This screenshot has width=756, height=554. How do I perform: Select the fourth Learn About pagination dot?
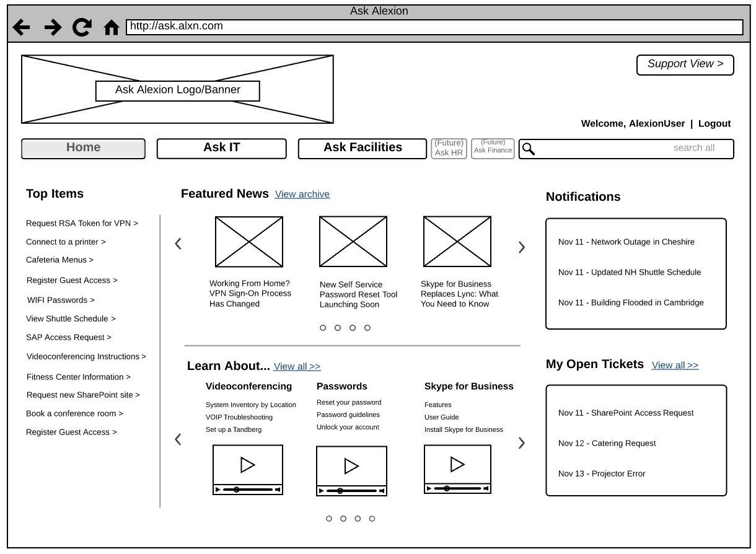372,519
